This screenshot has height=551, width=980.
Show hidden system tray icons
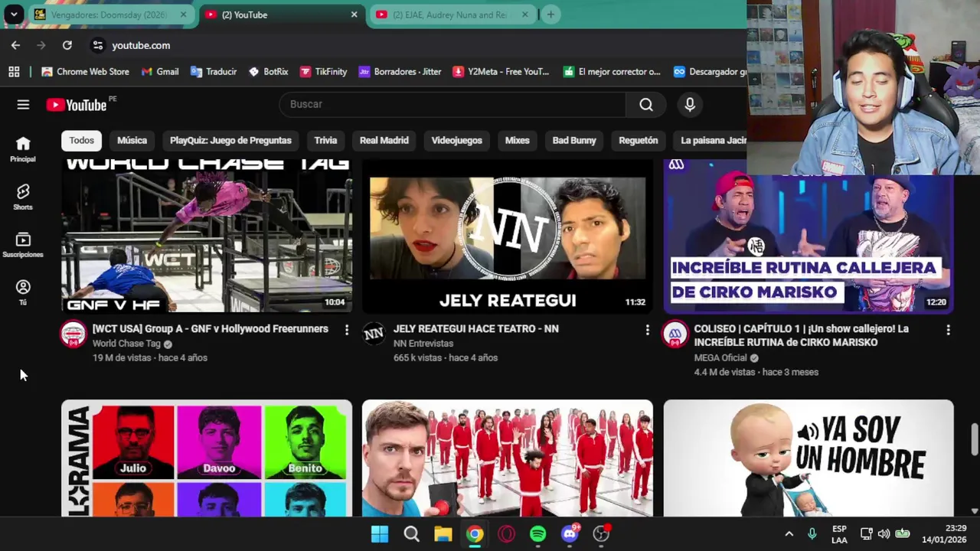tap(789, 534)
